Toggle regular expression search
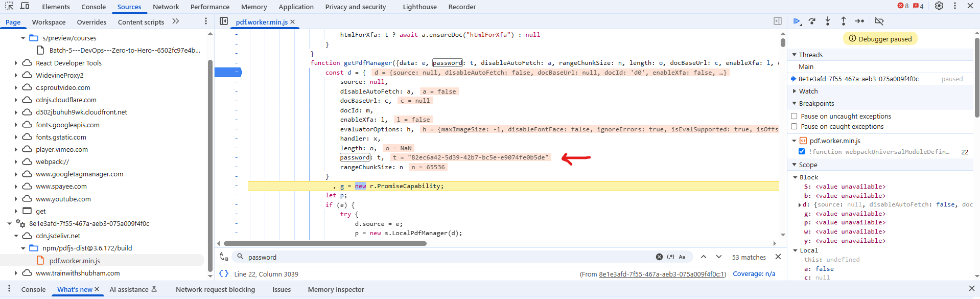980x299 pixels. 671,257
